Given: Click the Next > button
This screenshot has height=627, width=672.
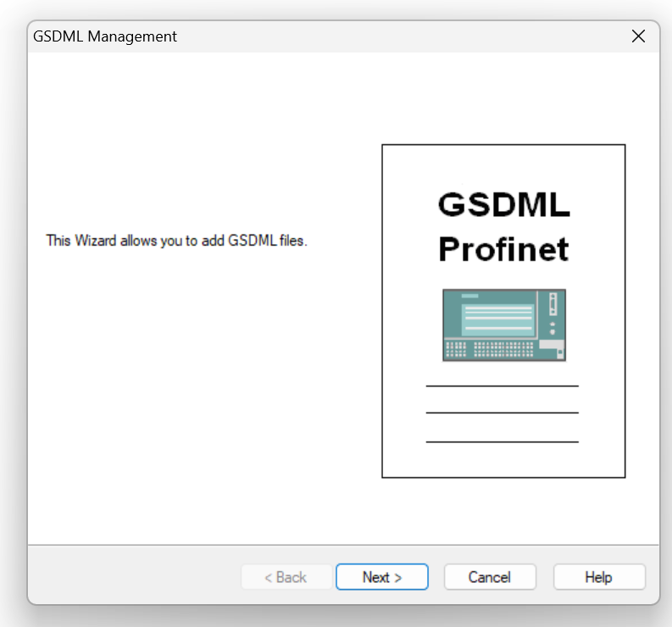Looking at the screenshot, I should pos(382,577).
